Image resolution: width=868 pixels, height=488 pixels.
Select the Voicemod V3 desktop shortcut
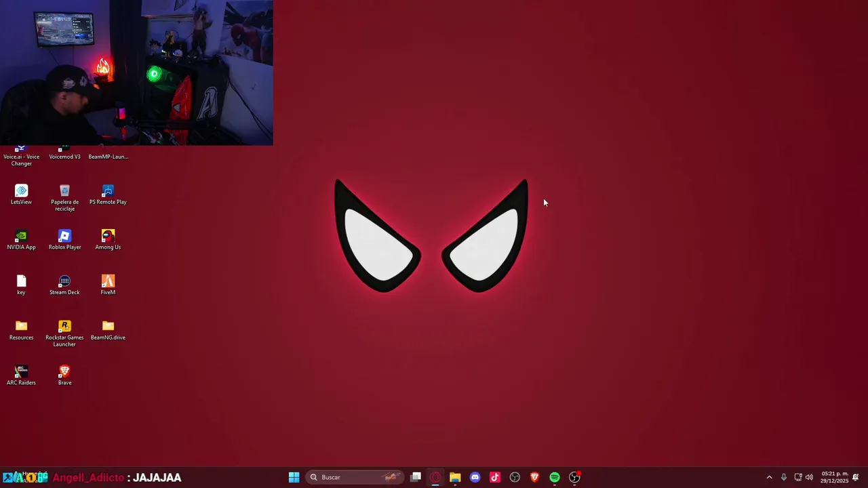[x=64, y=153]
